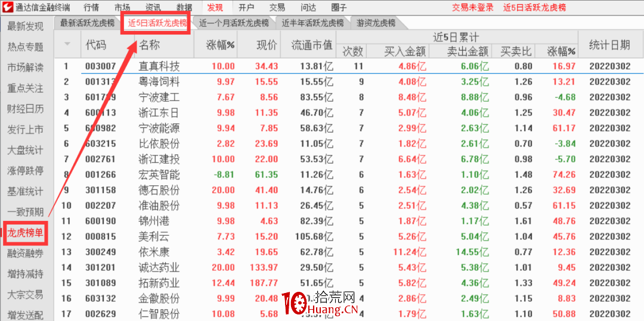Screen dimensions: 644x321
Task: Open 最新发现 in the sidebar
Action: click(x=25, y=27)
